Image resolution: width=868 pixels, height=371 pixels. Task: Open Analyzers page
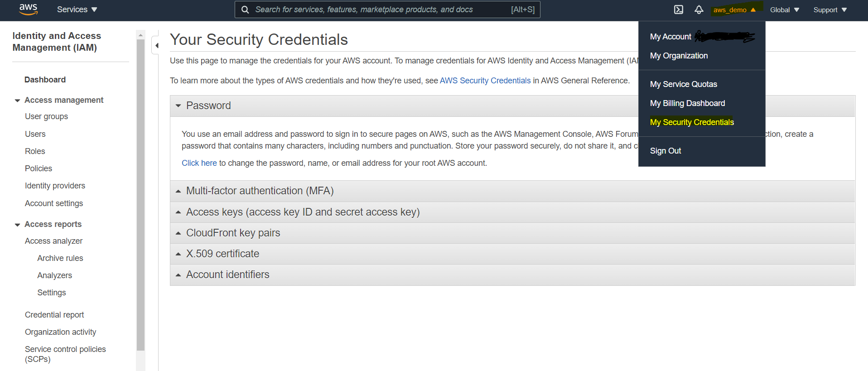click(x=54, y=275)
